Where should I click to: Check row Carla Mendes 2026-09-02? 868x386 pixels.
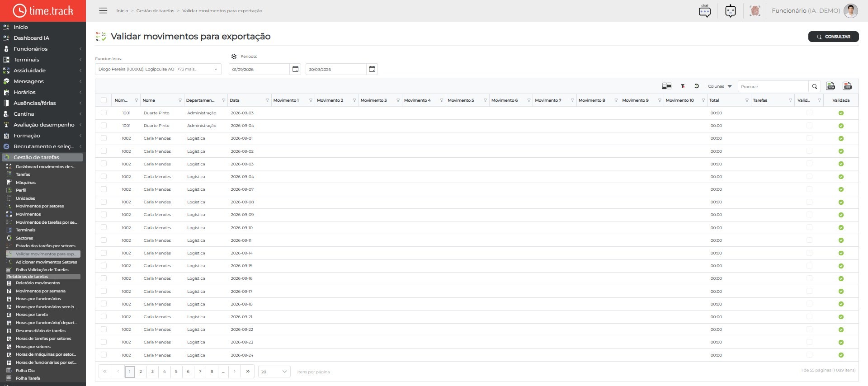pos(104,151)
